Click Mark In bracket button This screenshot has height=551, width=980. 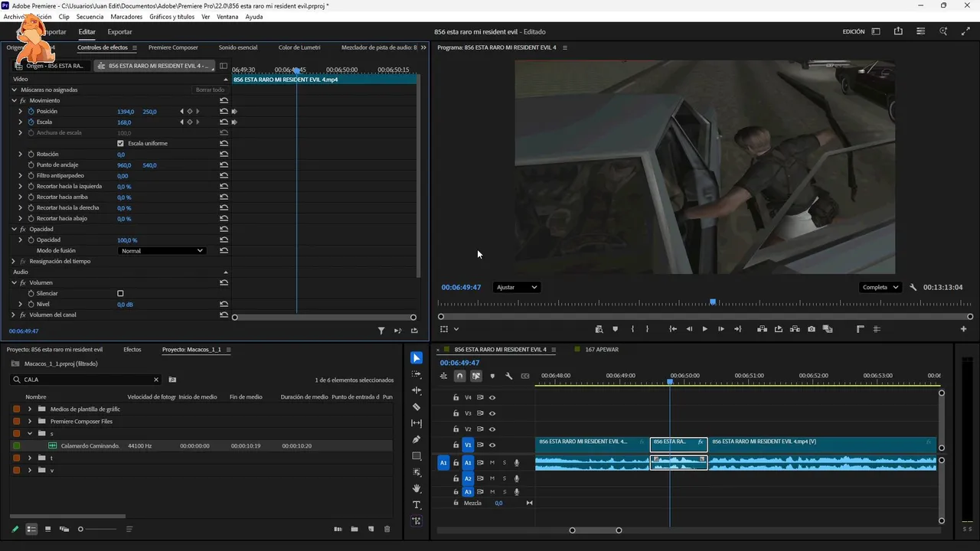(632, 329)
